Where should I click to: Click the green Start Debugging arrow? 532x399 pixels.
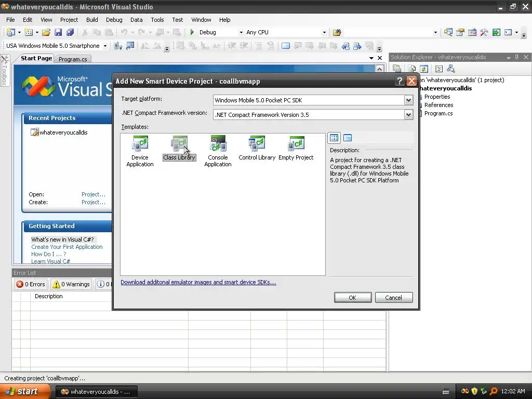pos(192,32)
